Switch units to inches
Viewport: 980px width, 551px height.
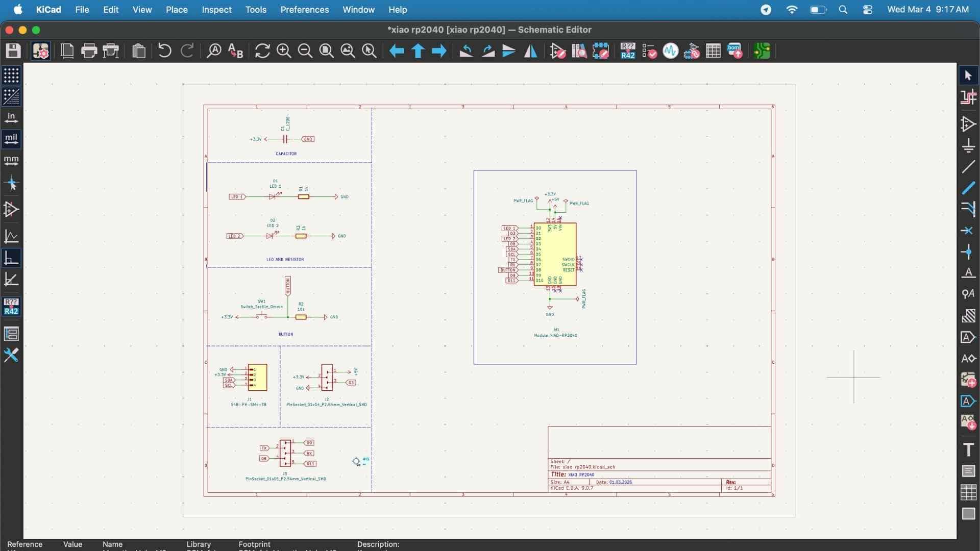[11, 118]
